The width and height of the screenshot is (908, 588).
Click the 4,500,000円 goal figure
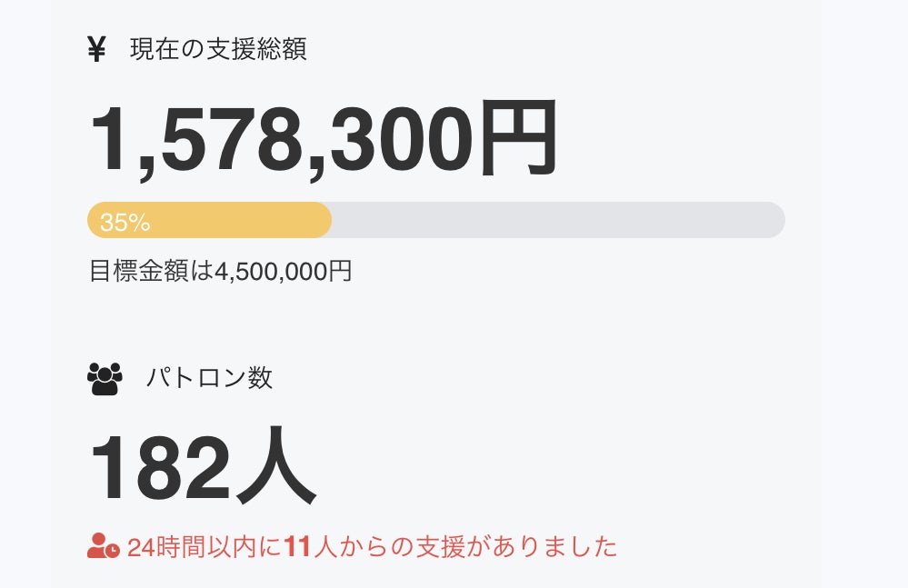(283, 271)
